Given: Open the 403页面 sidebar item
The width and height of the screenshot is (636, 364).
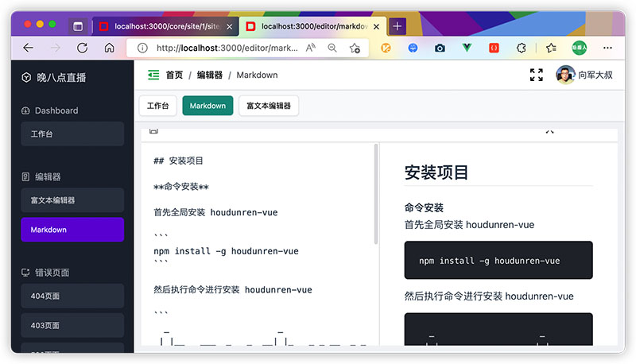Looking at the screenshot, I should tap(72, 326).
